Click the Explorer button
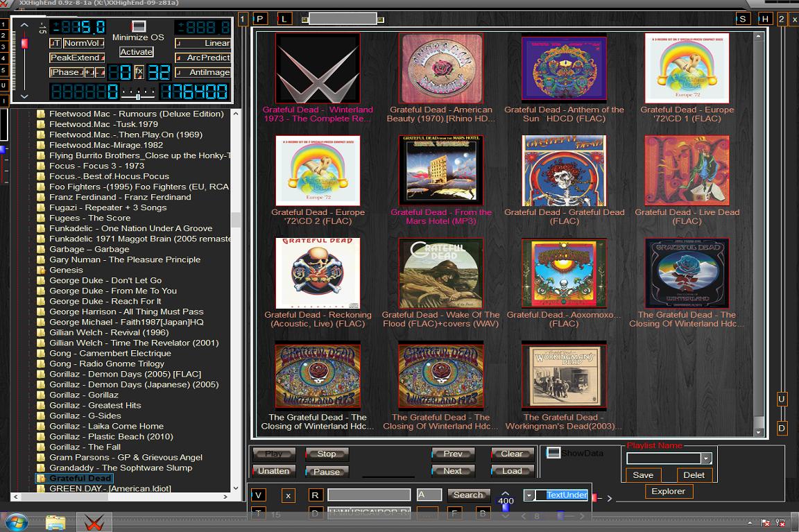 [x=668, y=491]
